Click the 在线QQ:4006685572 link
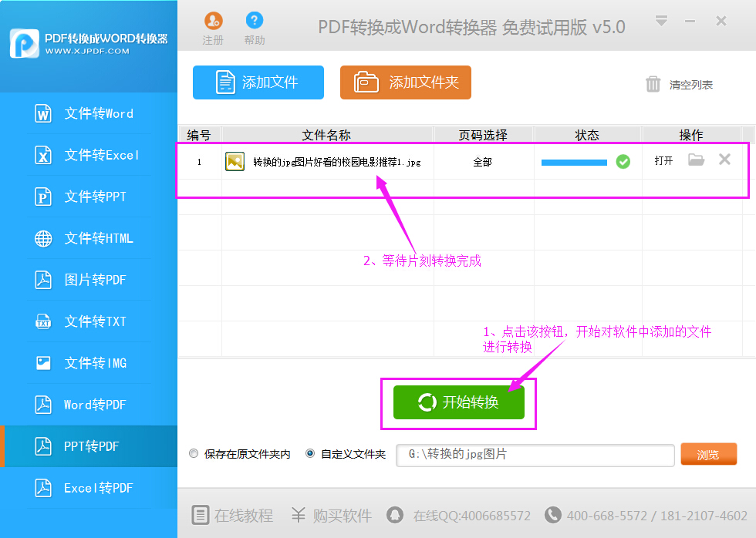This screenshot has height=538, width=756. pyautogui.click(x=471, y=516)
